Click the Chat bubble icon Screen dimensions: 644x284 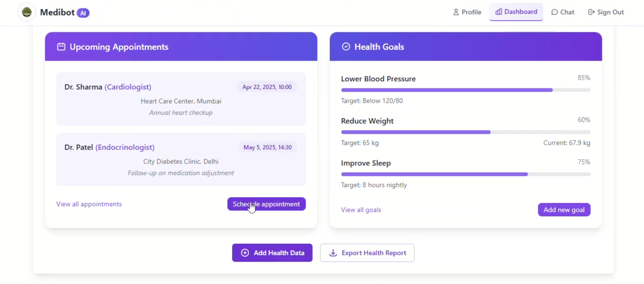(x=554, y=12)
